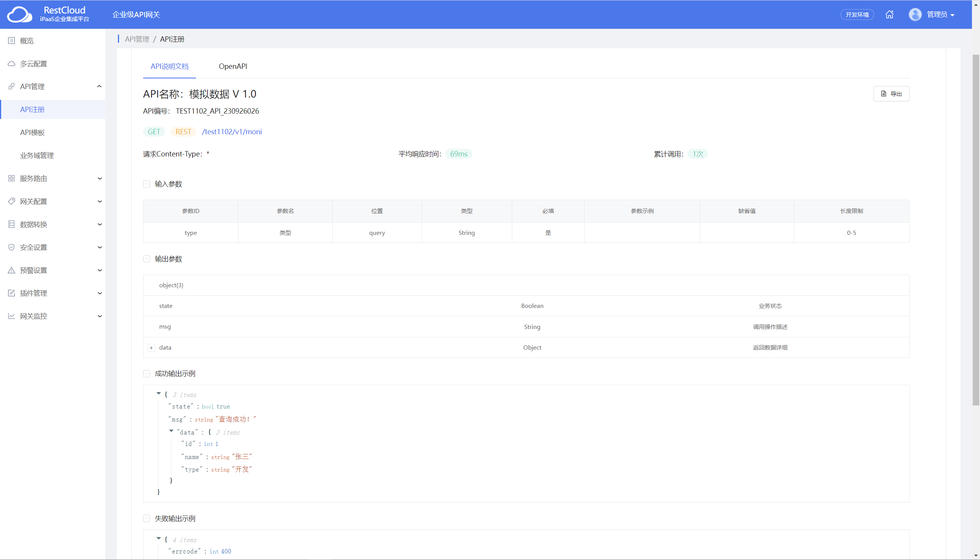The height and width of the screenshot is (560, 980).
Task: Open the API注册 sidebar item
Action: [x=53, y=110]
